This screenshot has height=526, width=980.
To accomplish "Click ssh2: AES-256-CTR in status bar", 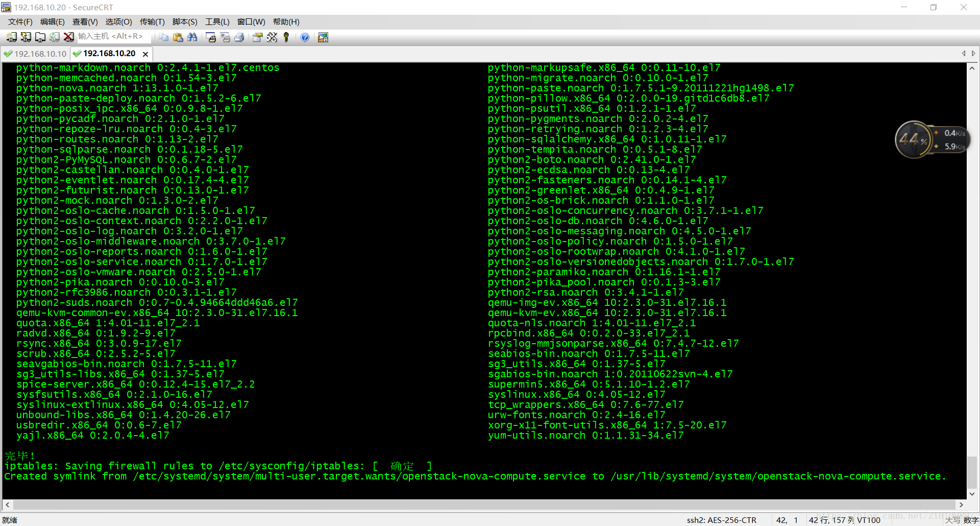I will click(x=721, y=520).
